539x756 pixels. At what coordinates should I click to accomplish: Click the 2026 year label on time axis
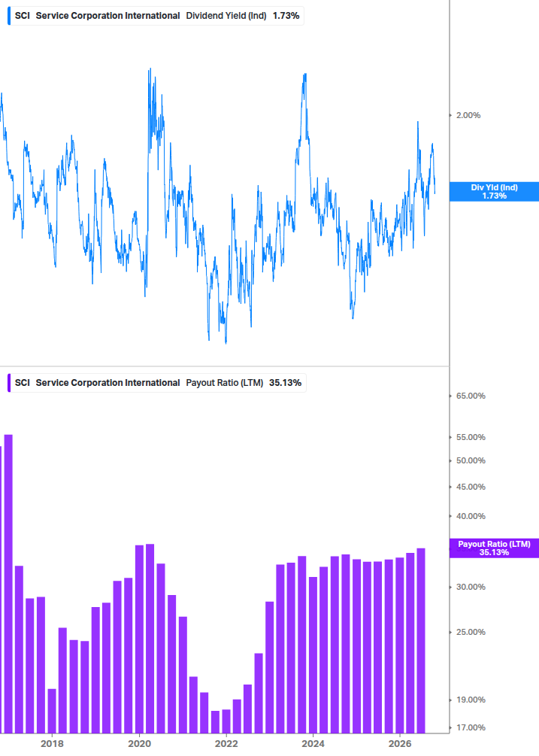[x=400, y=743]
